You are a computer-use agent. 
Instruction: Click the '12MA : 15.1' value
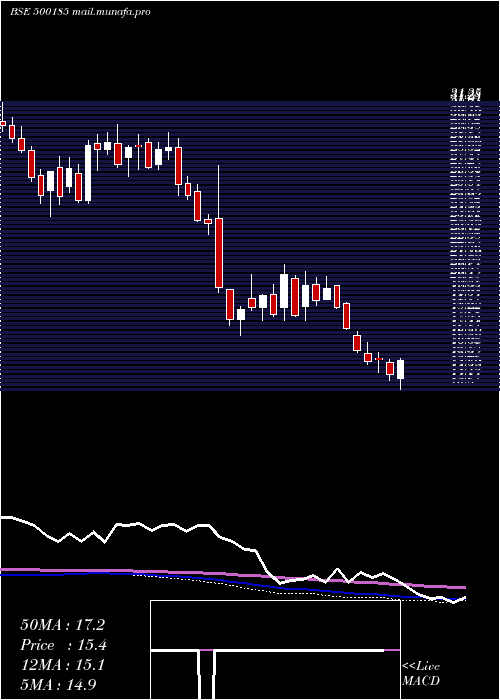(x=62, y=665)
